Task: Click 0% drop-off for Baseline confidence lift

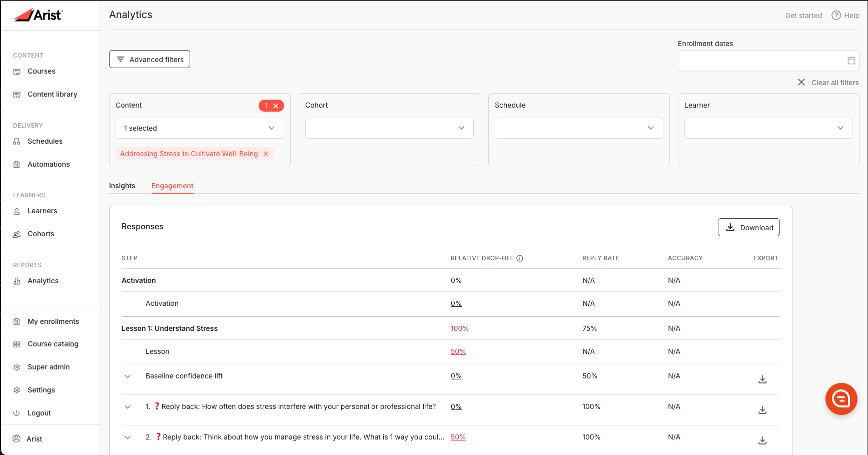Action: (x=456, y=376)
